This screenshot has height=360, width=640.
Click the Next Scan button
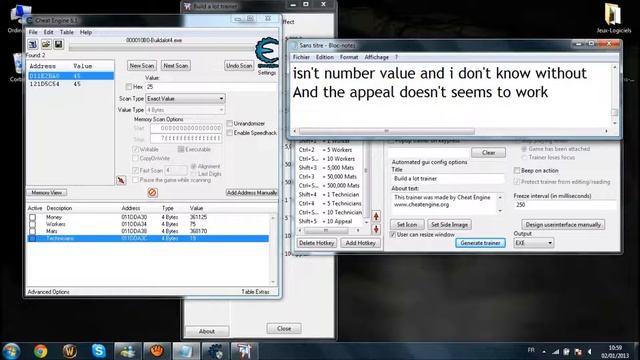click(176, 66)
